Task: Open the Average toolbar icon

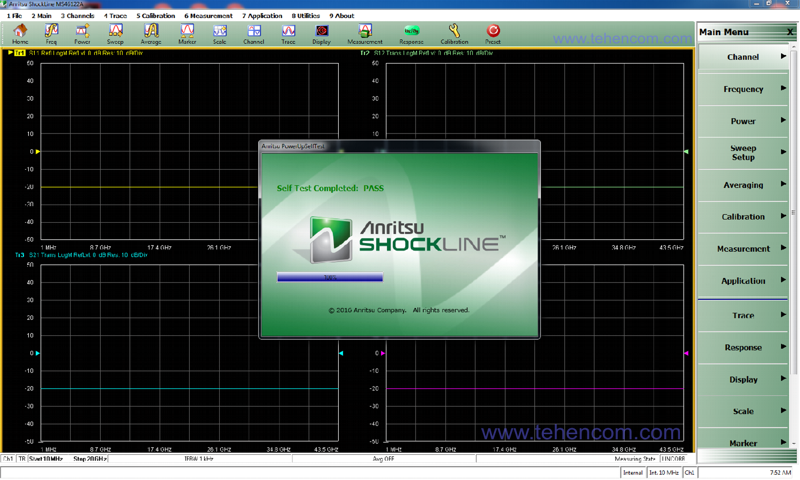Action: click(151, 34)
